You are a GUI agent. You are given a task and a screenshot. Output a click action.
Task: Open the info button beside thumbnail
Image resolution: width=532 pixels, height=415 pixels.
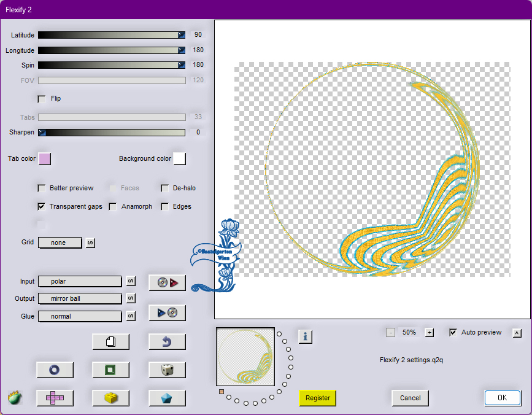click(x=306, y=336)
